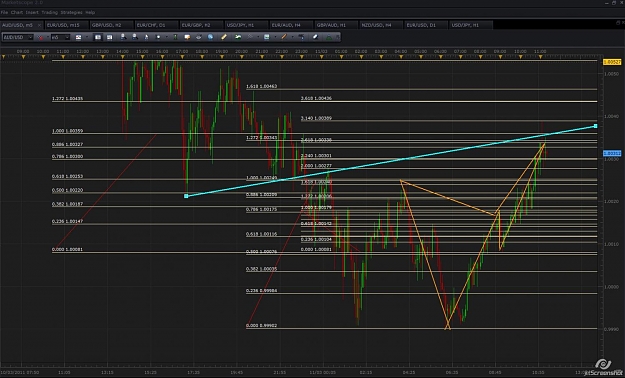Open the rightmost USD/JPY, H1 tab
The height and width of the screenshot is (378, 625).
click(471, 25)
